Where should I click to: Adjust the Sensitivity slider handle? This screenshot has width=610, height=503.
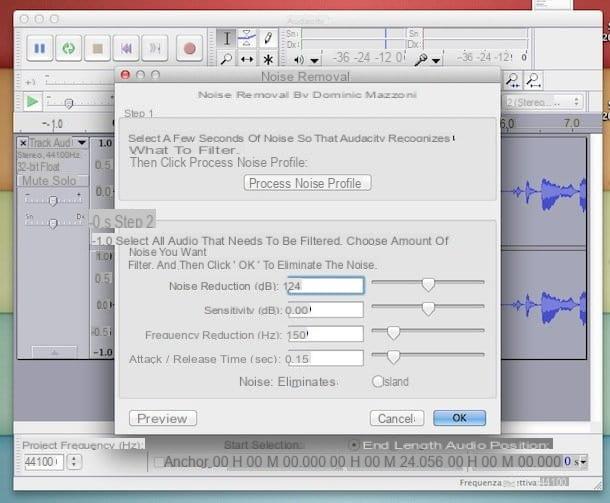428,308
